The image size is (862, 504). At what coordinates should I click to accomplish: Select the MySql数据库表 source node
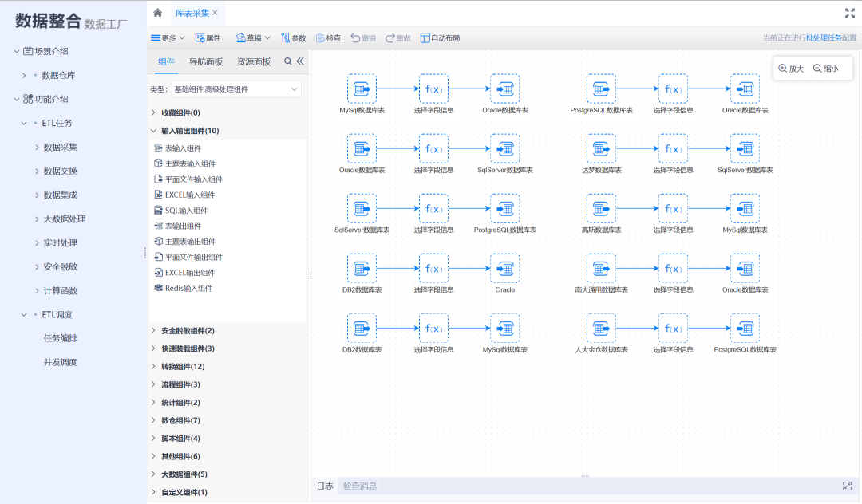[x=362, y=89]
